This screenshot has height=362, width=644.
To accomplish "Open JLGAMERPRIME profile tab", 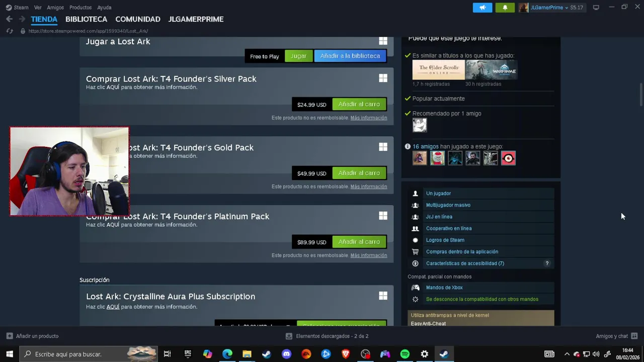I will click(x=196, y=19).
